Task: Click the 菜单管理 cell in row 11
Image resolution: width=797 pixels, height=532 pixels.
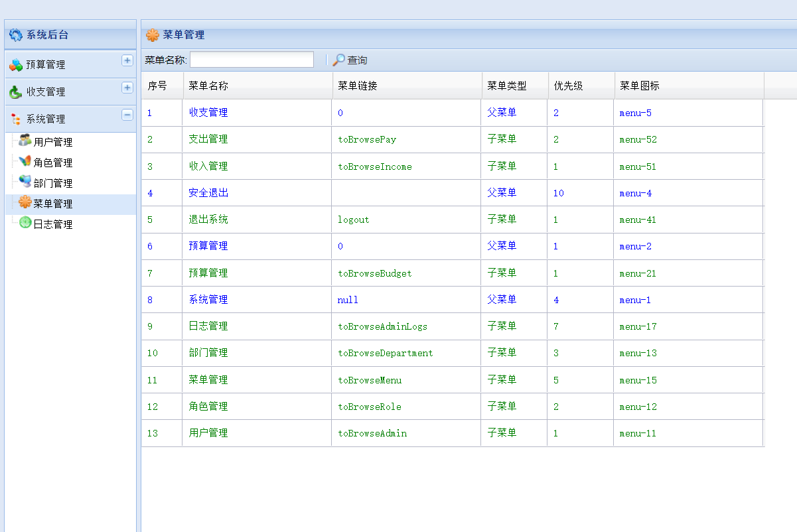Action: point(257,379)
